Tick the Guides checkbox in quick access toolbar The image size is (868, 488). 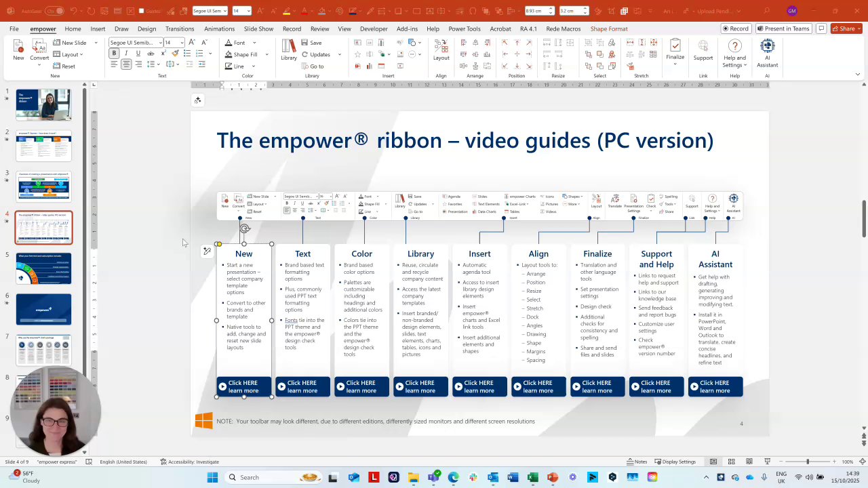coord(141,11)
